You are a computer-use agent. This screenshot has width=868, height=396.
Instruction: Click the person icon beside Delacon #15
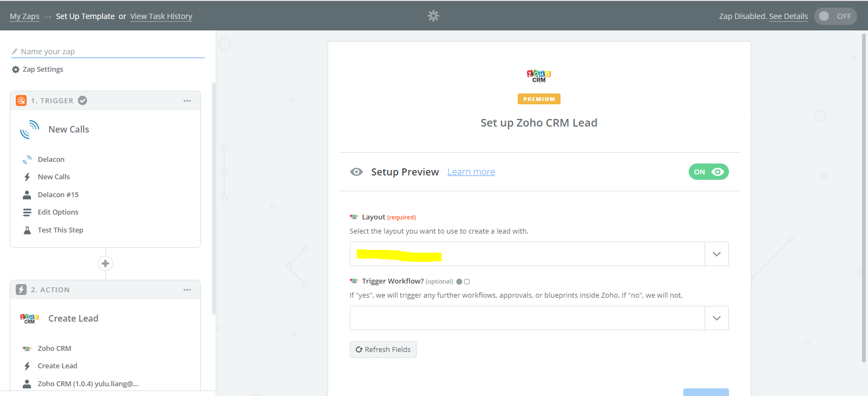click(x=27, y=194)
